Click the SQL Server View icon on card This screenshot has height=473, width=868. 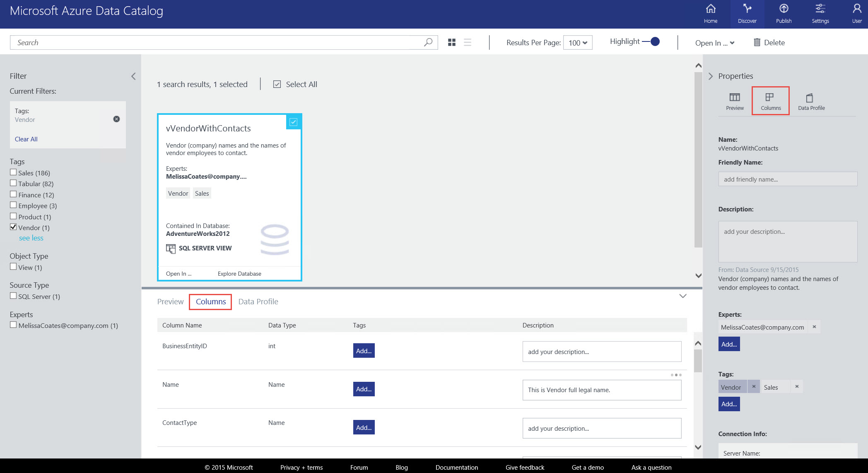(171, 248)
